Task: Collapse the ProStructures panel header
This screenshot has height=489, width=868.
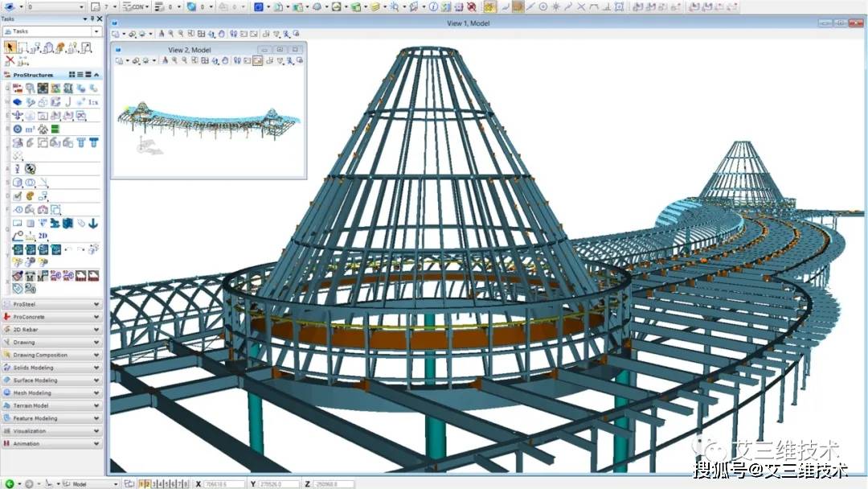Action: point(96,75)
